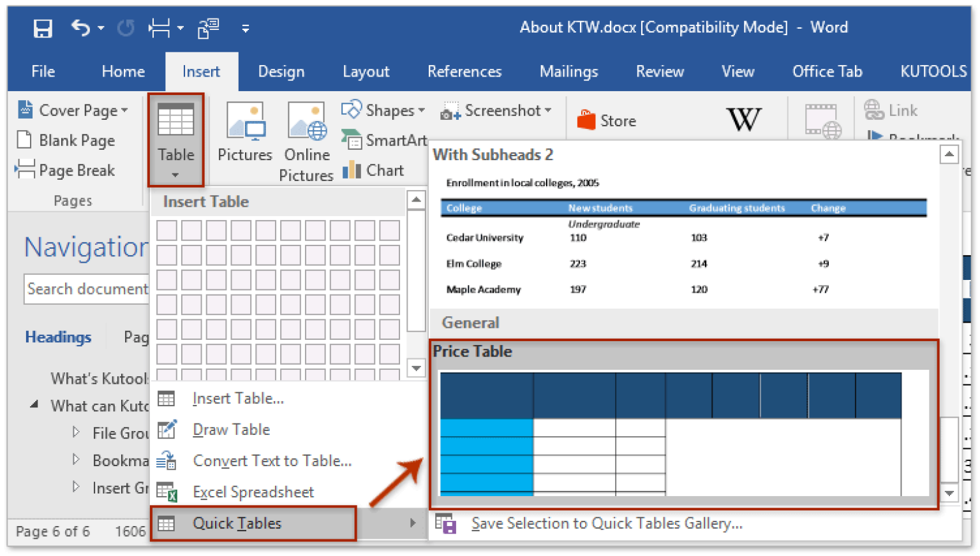This screenshot has width=980, height=556.
Task: Click Save Selection to Quick Tables Gallery
Action: [x=607, y=523]
